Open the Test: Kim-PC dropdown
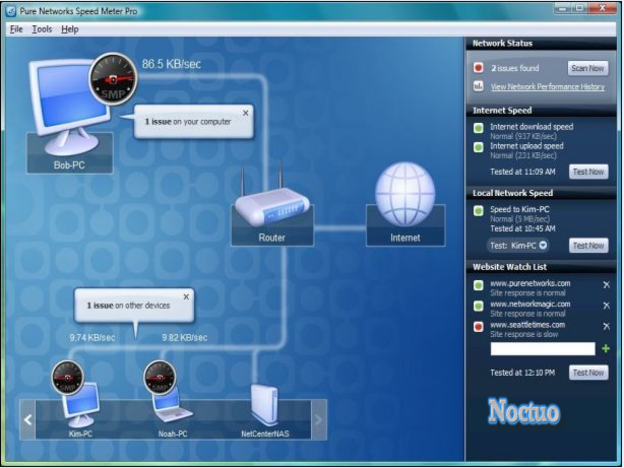624x468 pixels. coord(518,246)
